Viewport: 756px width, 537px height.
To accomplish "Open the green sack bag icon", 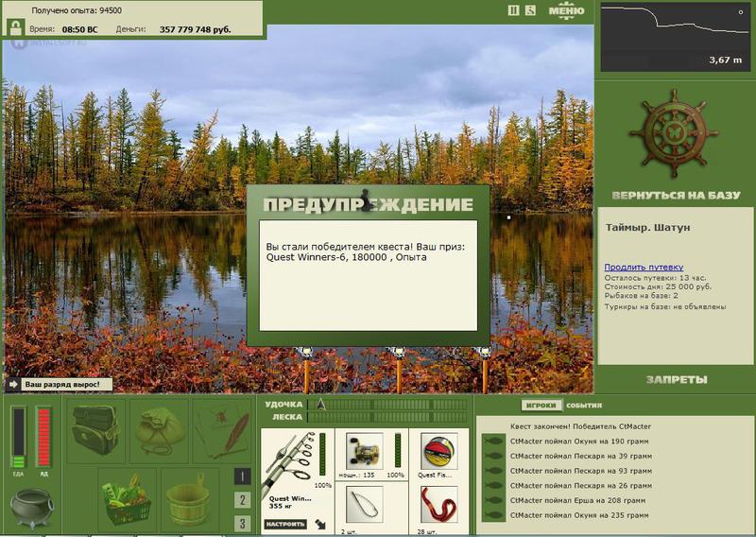I will click(159, 430).
